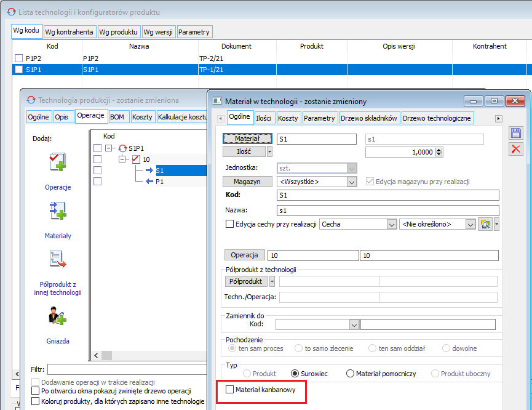
Task: Click the feature lookup icon next to Nie określono
Action: [x=485, y=225]
